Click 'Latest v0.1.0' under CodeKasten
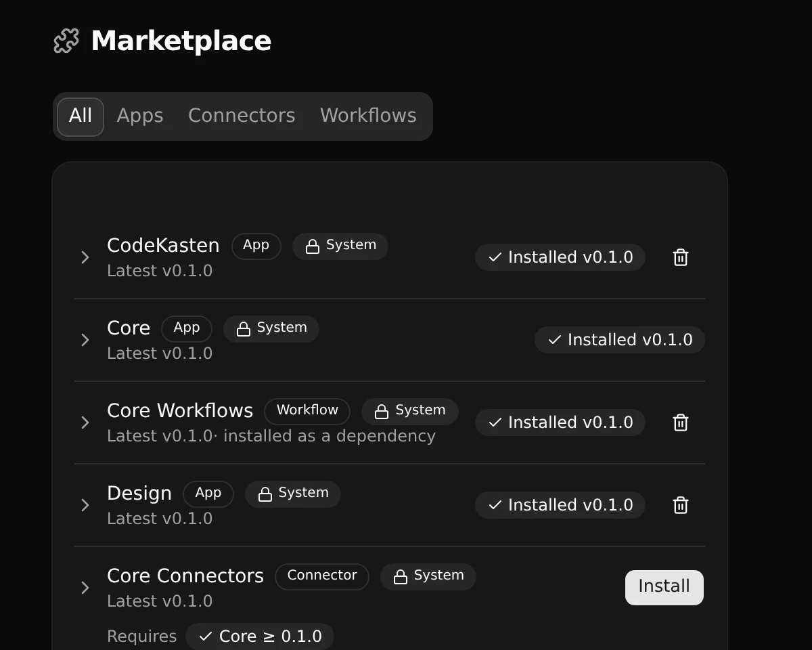The height and width of the screenshot is (650, 812). [x=160, y=271]
